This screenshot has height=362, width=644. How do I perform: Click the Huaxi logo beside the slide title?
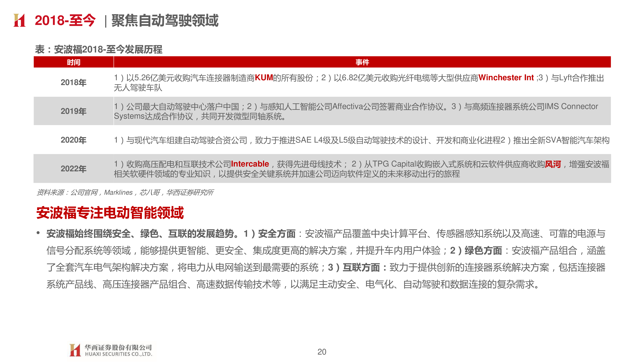[20, 20]
